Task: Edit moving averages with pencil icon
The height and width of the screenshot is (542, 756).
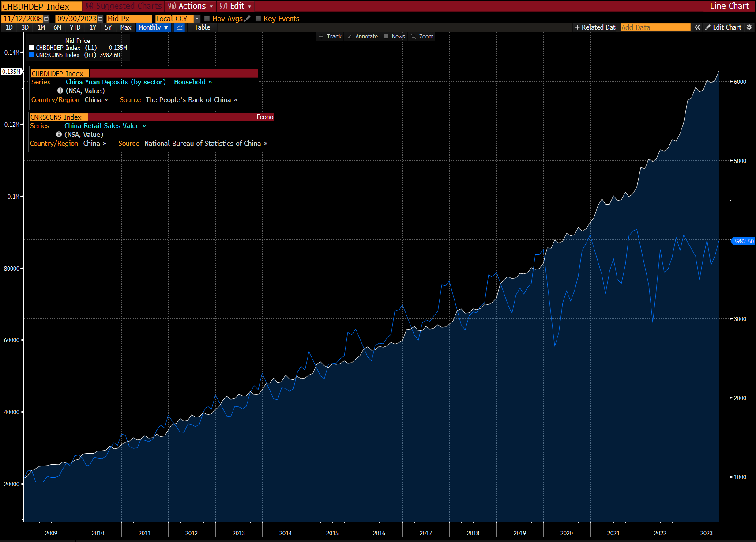Action: point(247,19)
